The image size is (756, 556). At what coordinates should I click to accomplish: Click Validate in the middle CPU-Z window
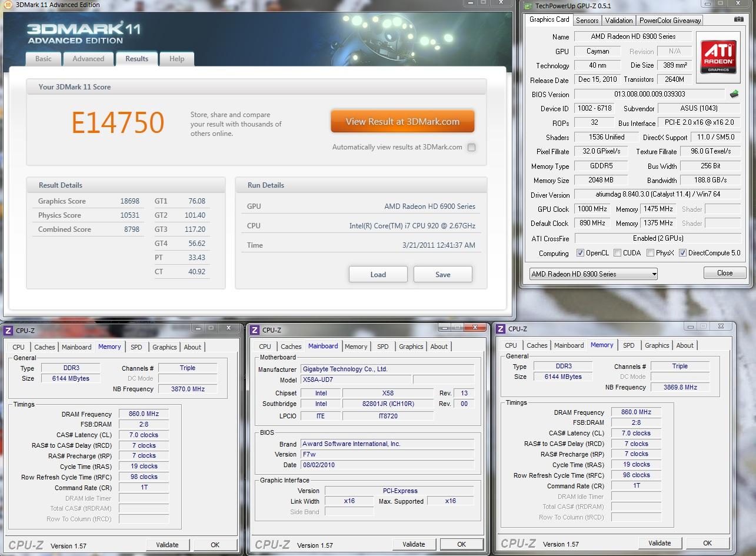pyautogui.click(x=414, y=544)
